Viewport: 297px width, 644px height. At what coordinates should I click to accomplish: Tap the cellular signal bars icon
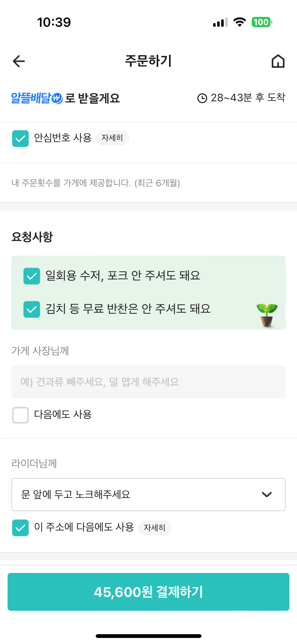pyautogui.click(x=220, y=22)
